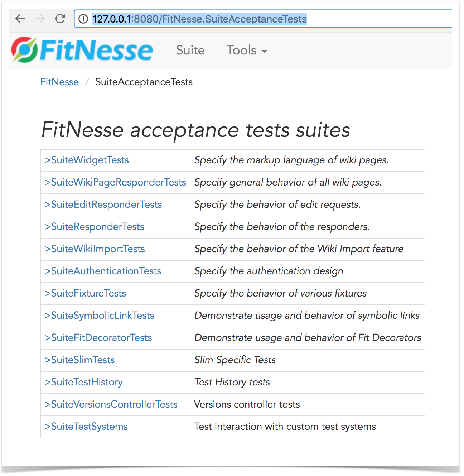Click the FitNesse logo
The width and height of the screenshot is (464, 476).
(x=82, y=50)
